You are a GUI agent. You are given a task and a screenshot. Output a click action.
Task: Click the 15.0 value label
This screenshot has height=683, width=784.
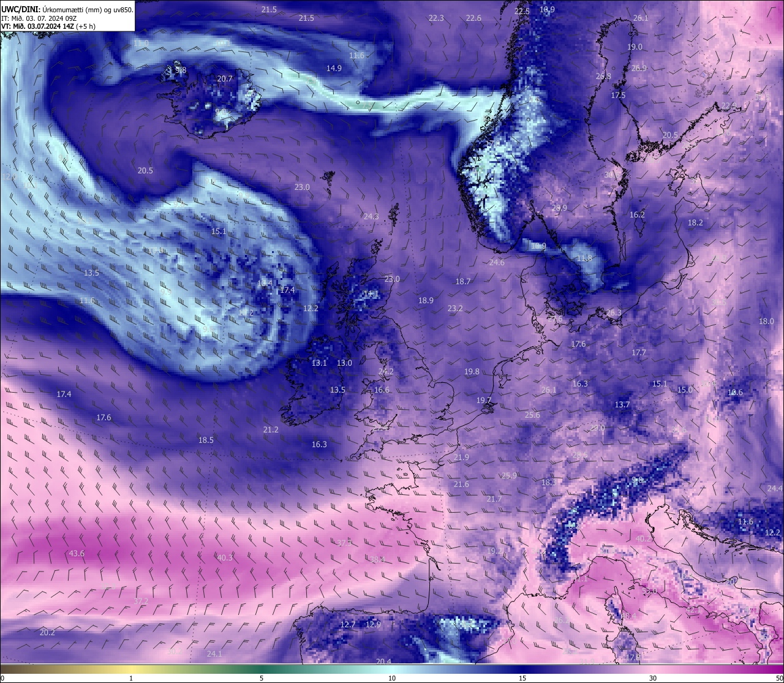pos(685,390)
